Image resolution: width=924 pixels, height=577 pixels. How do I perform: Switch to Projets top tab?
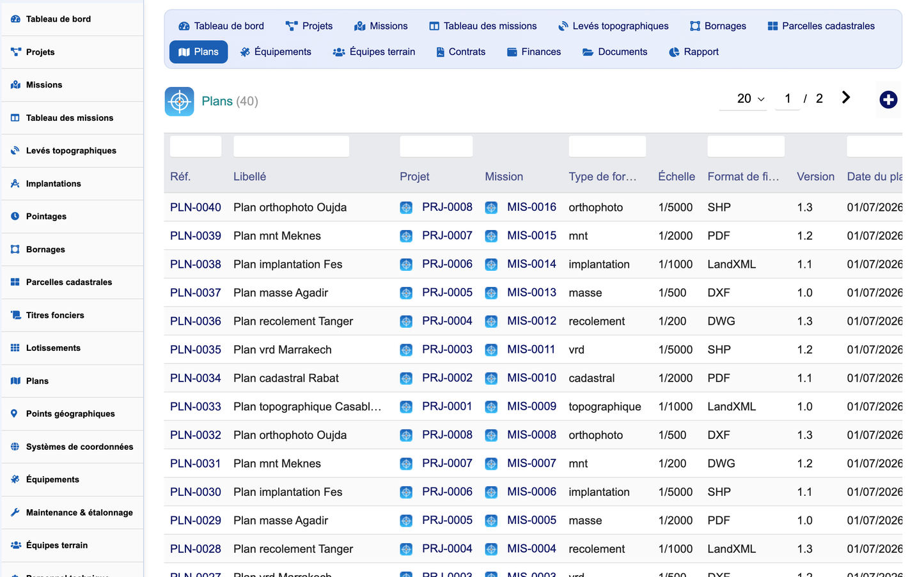coord(309,26)
